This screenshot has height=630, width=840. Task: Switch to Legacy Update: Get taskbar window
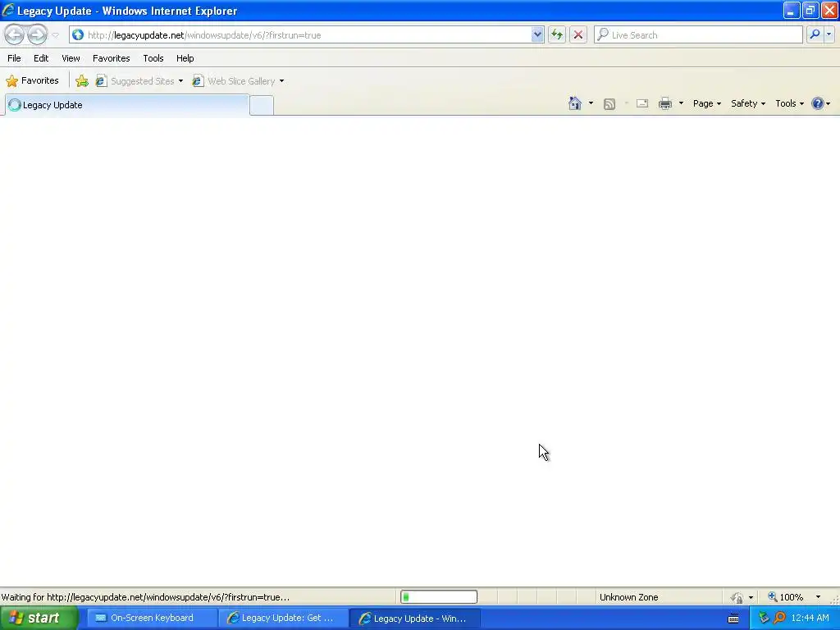tap(283, 619)
